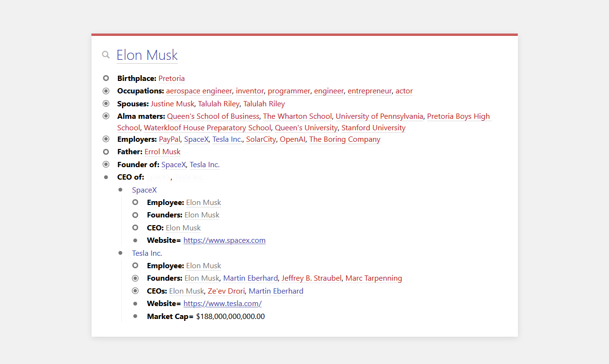Viewport: 609px width, 364px height.
Task: Click the Tesla Inc. Employee row bullet
Action: coord(135,265)
